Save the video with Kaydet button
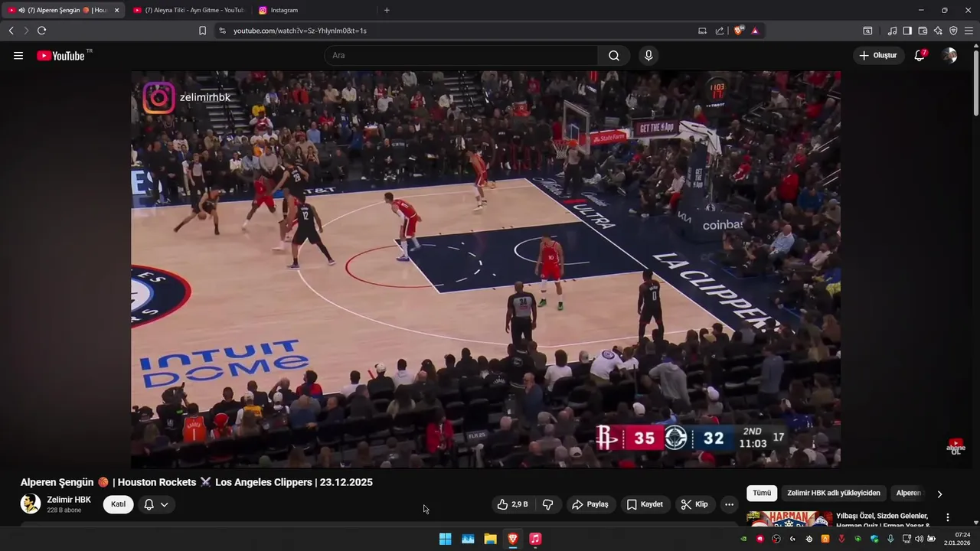Screen dimensions: 980x551 coord(645,504)
